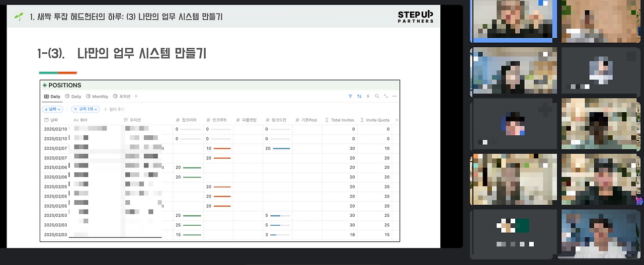Open the filter icon in POSITIONS toolbar
The height and width of the screenshot is (265, 644).
click(351, 96)
